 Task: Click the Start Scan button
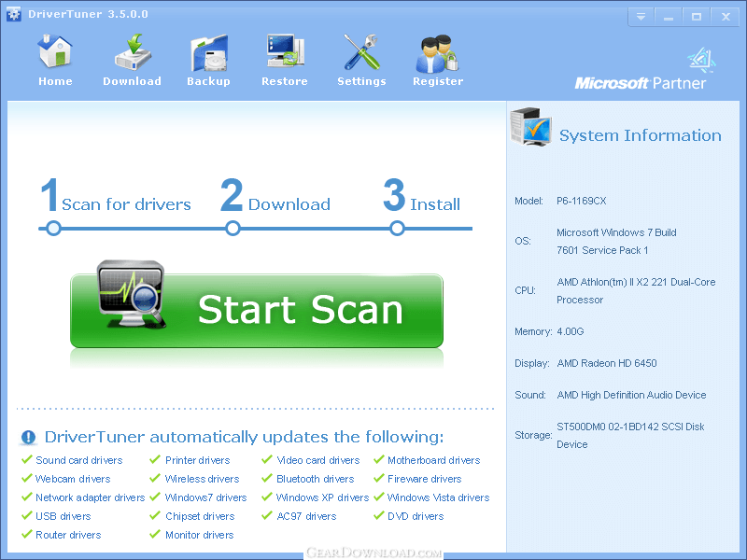coord(257,311)
